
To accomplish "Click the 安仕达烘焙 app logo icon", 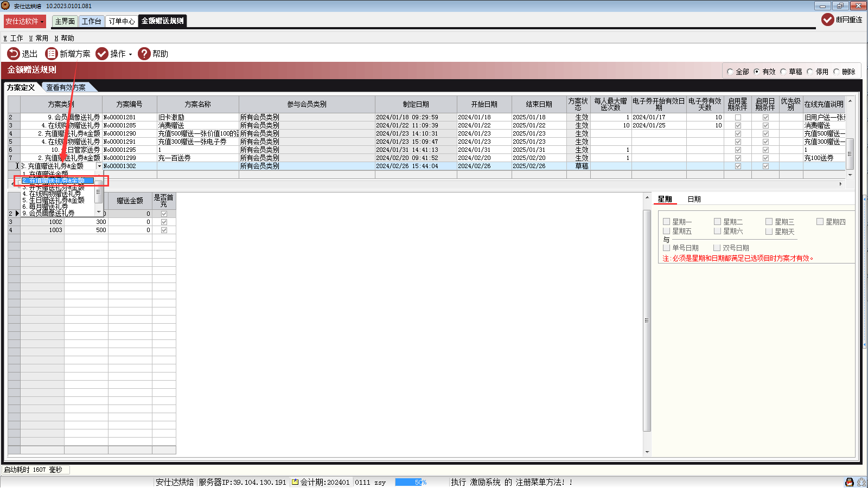I will coord(5,5).
